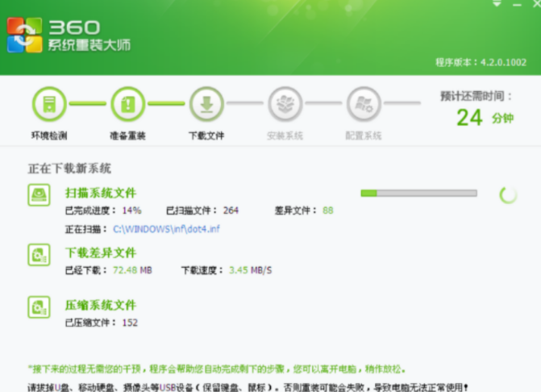Select the 环境检测 step circle icon

(x=49, y=104)
